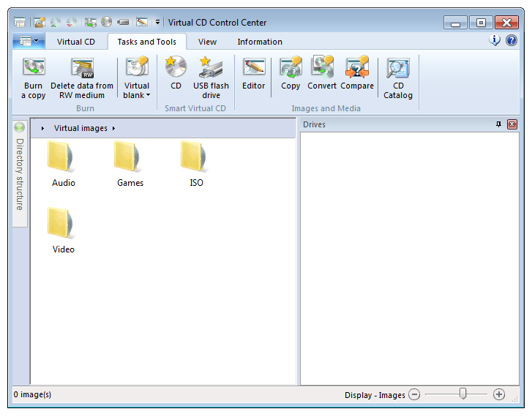Viewport: 532px width, 417px height.
Task: Increase zoom with the plus button
Action: [x=499, y=394]
